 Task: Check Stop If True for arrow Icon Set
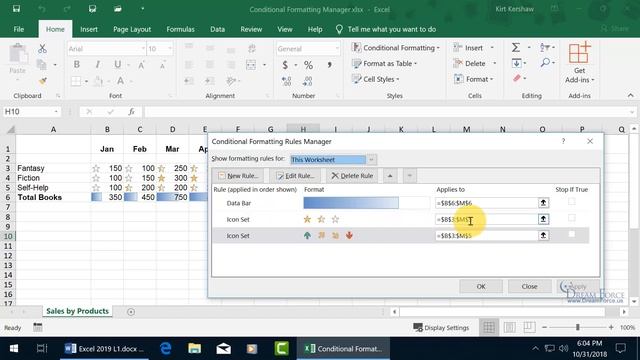pos(571,234)
